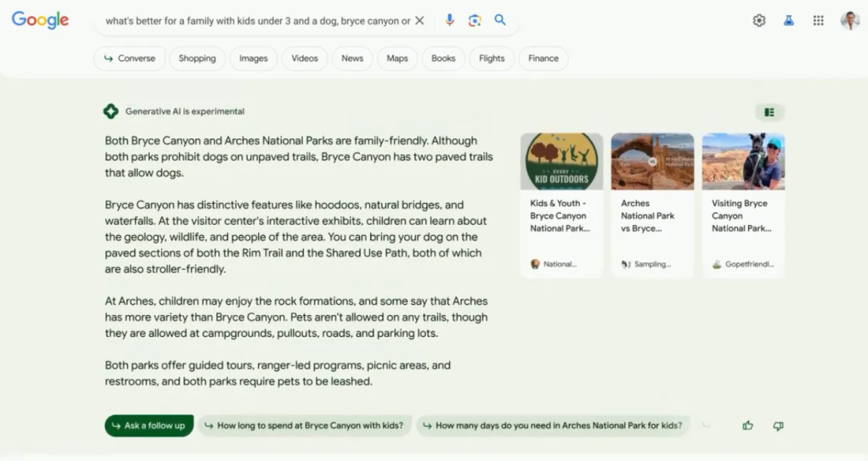Select the Converse filter chip
This screenshot has width=868, height=461.
tap(130, 59)
